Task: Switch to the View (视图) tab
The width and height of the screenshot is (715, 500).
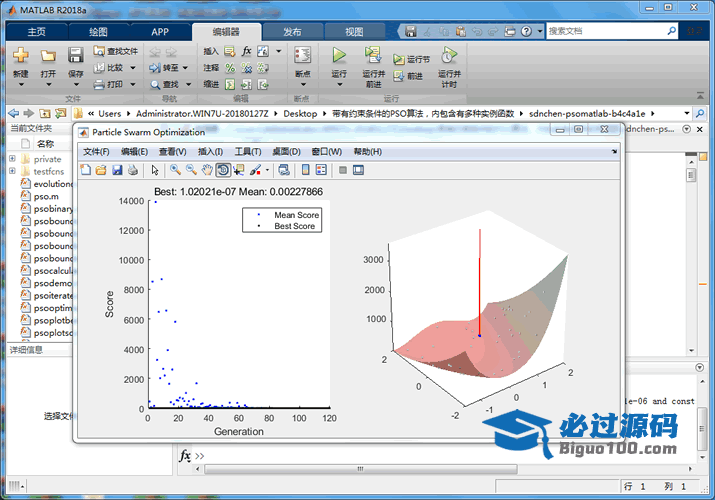Action: (354, 32)
